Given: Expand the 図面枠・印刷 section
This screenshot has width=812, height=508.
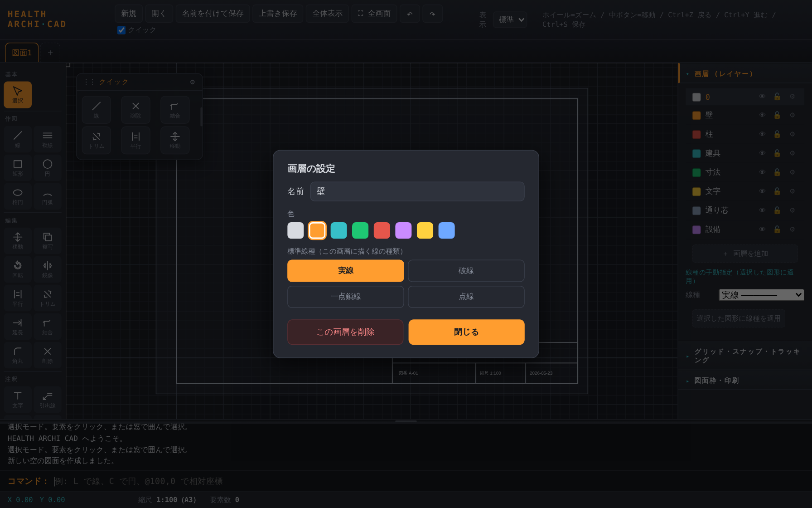Looking at the screenshot, I should coord(745,381).
